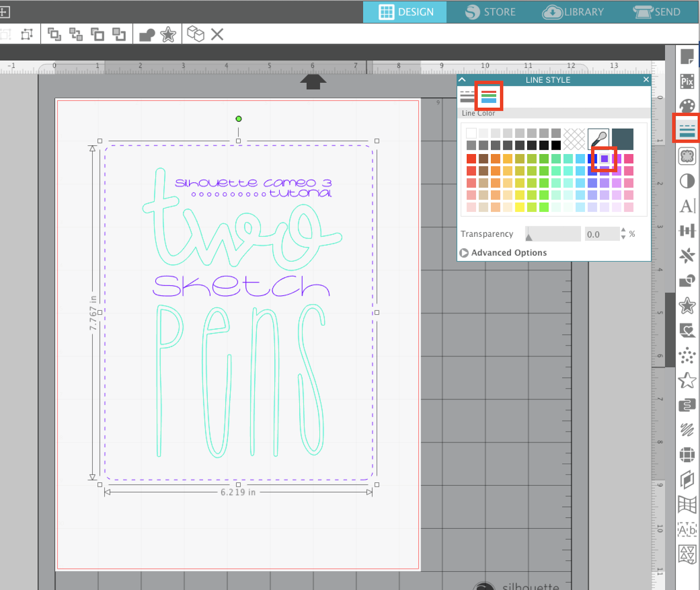Select the purple line color swatch
The width and height of the screenshot is (700, 590).
point(604,159)
